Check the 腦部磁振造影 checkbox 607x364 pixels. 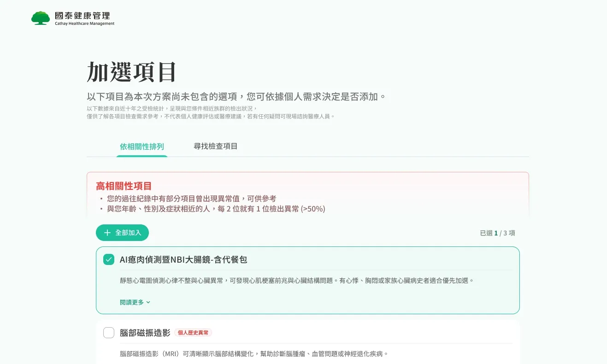109,333
